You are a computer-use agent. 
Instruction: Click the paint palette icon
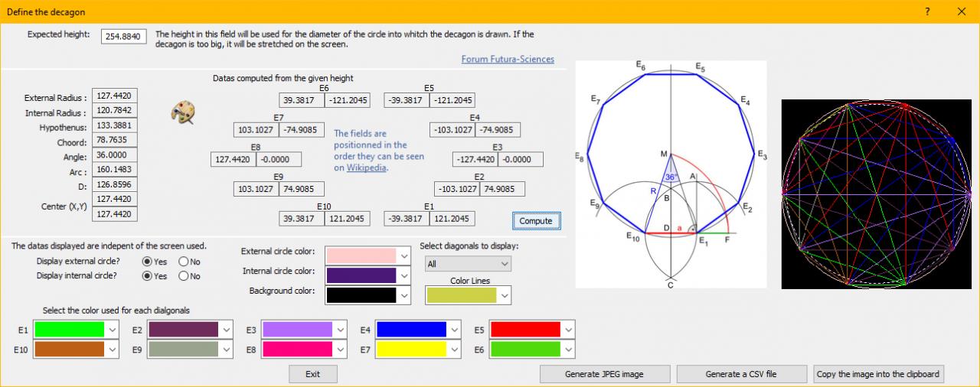point(182,112)
